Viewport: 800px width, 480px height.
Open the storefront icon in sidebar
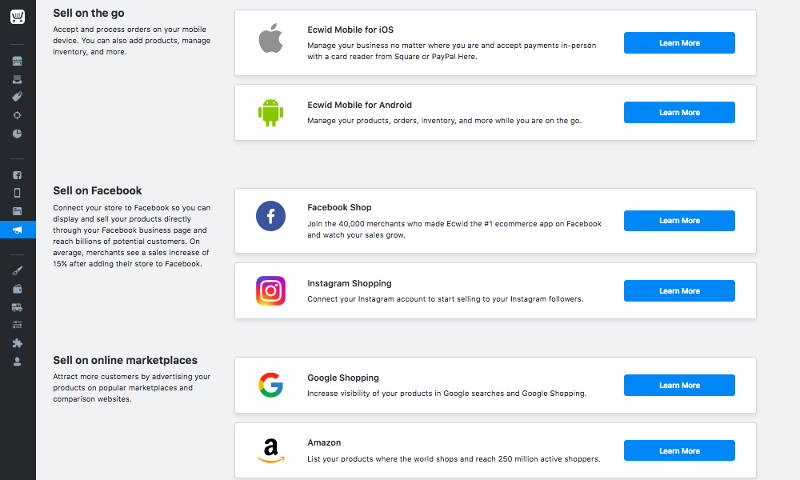[17, 61]
